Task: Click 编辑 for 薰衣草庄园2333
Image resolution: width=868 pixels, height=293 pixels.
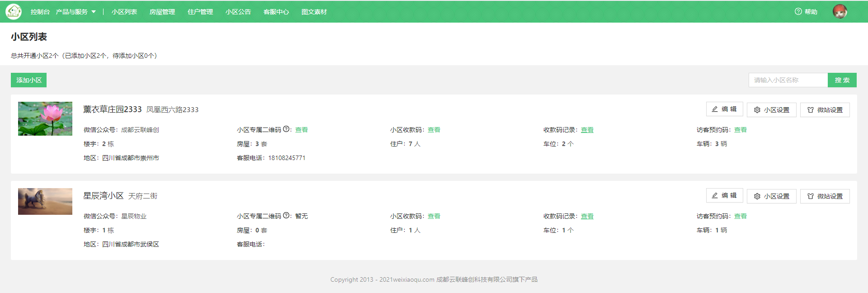Action: [724, 109]
